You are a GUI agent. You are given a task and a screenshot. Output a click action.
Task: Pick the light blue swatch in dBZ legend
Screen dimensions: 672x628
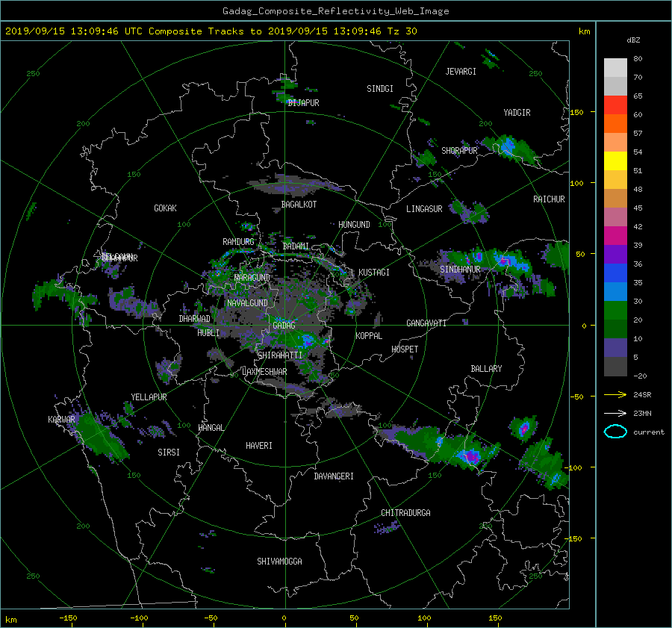(x=615, y=291)
